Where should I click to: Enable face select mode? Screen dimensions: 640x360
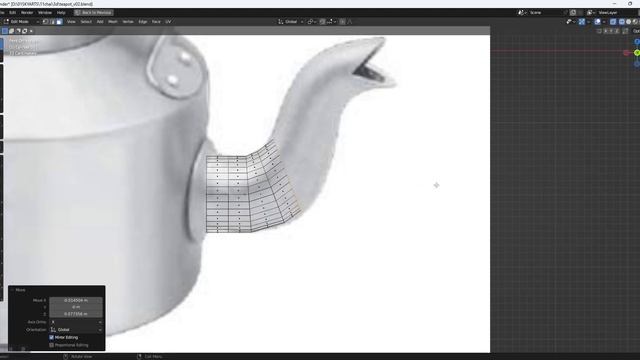click(x=59, y=22)
